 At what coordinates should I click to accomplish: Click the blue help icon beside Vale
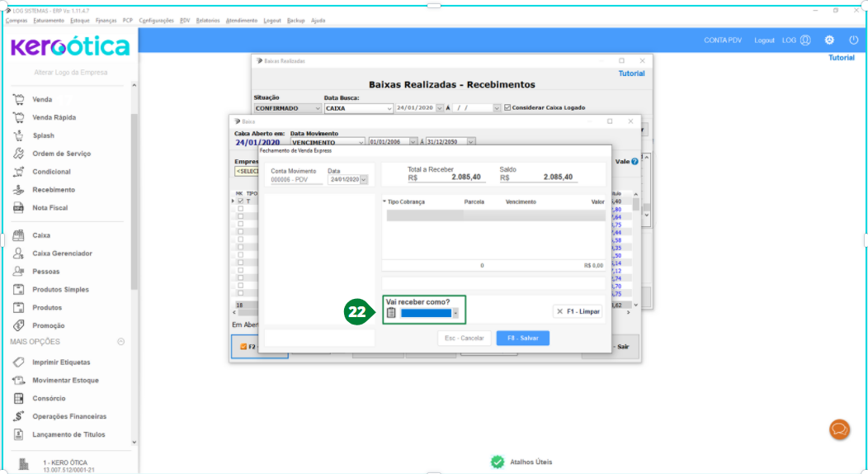(635, 162)
